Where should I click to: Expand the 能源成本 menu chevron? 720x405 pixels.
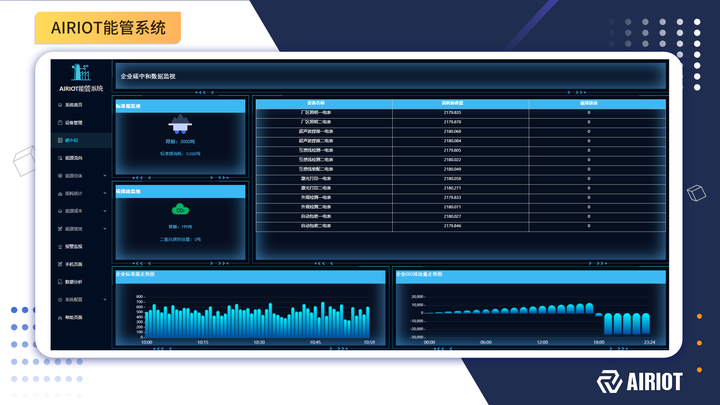pyautogui.click(x=105, y=211)
